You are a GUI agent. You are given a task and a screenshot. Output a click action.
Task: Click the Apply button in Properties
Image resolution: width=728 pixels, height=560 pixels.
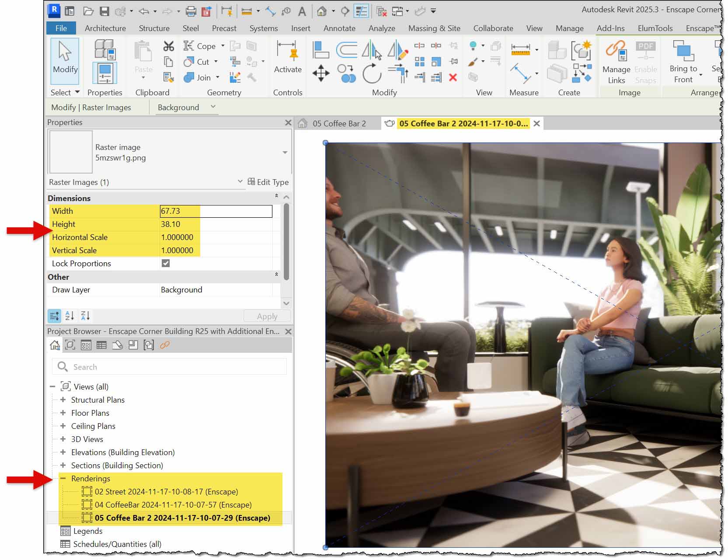click(x=266, y=316)
